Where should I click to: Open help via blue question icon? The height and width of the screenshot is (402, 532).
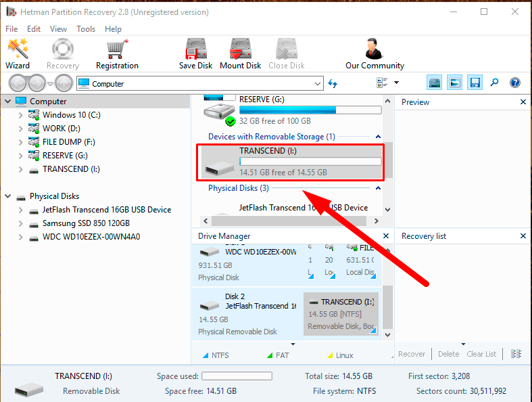point(514,83)
